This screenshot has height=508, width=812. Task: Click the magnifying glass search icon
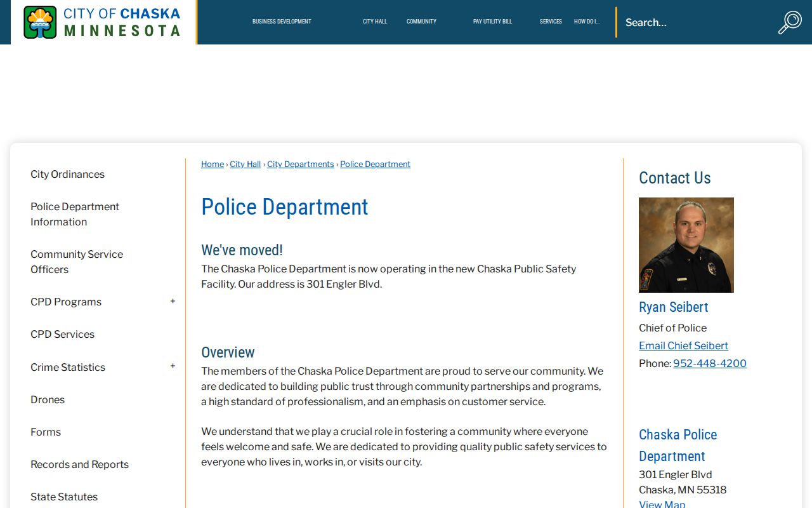(x=790, y=22)
